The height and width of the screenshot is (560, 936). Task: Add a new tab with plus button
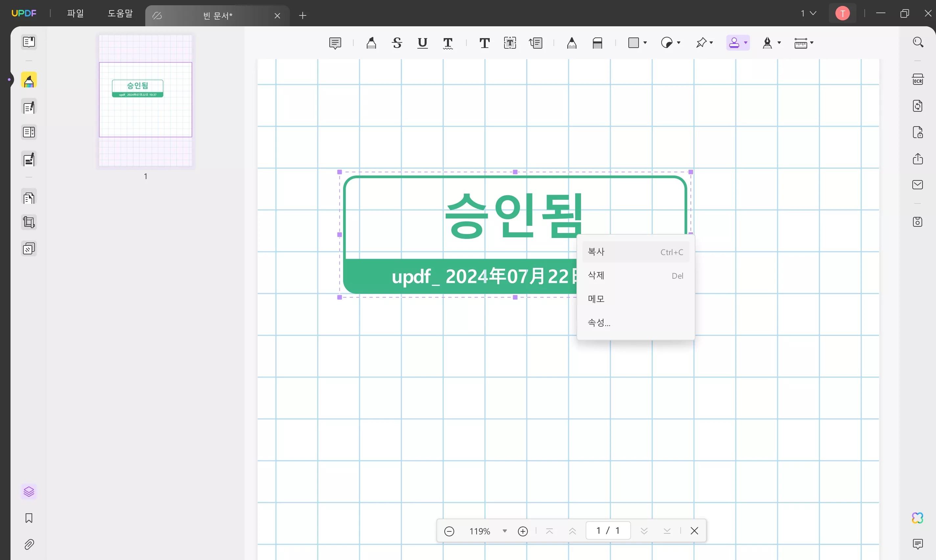[x=303, y=15]
